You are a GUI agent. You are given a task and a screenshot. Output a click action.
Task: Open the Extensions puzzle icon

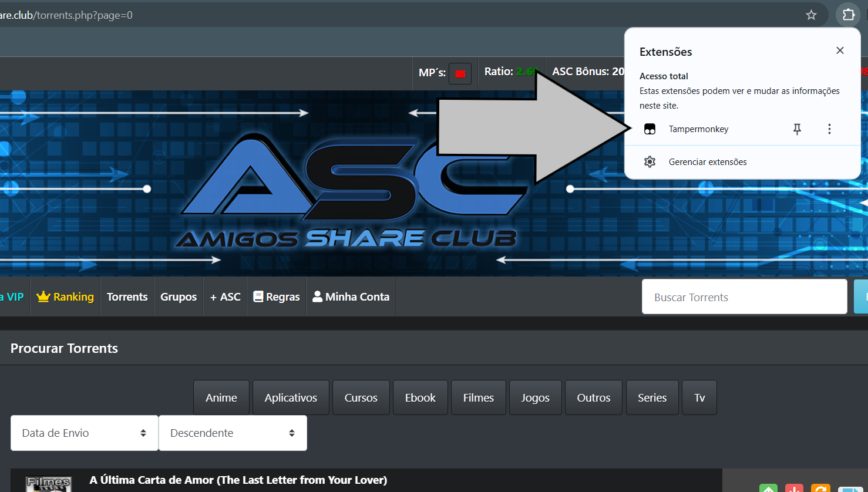point(848,15)
